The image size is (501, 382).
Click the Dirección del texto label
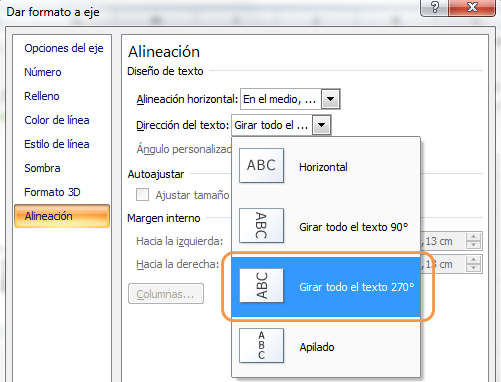183,125
